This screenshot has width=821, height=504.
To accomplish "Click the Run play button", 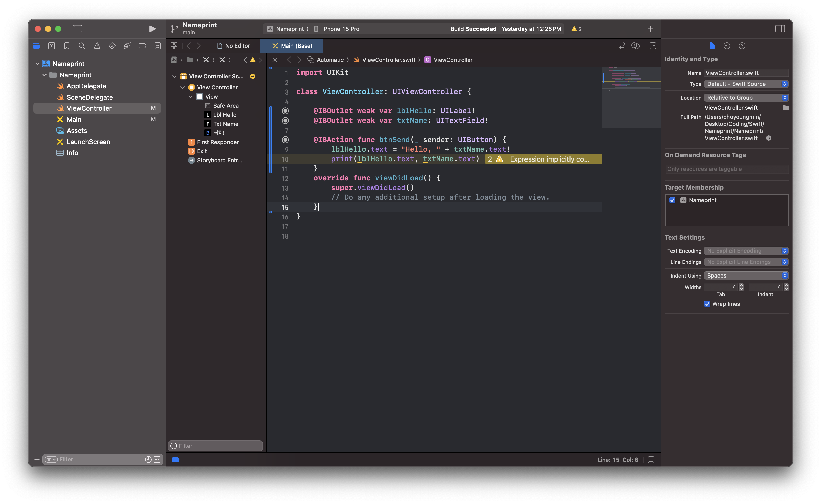I will point(152,29).
